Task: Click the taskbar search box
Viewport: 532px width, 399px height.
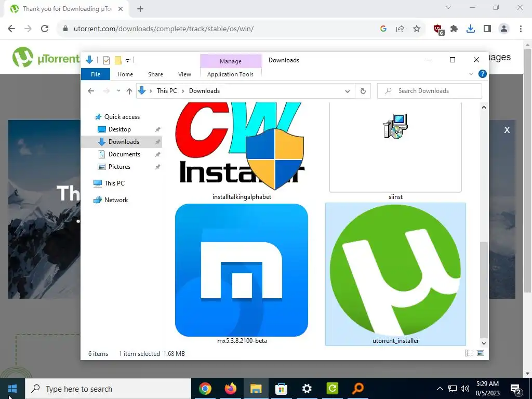Action: 108,389
